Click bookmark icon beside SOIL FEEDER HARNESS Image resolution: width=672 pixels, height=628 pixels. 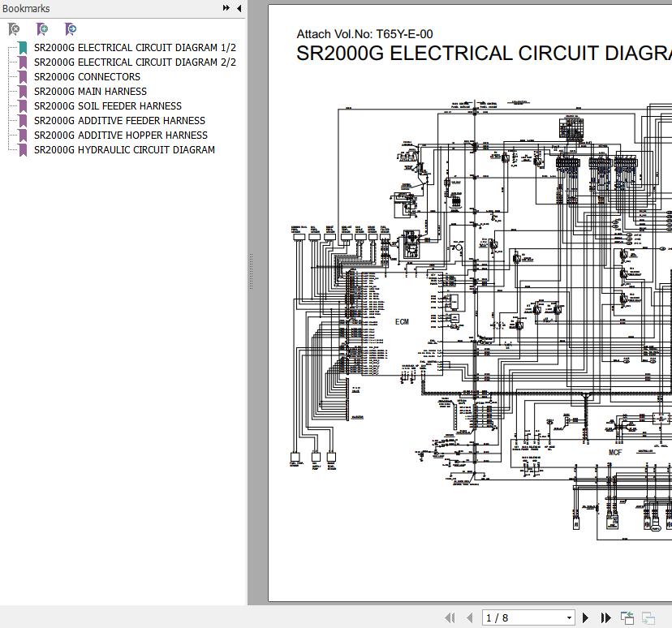(x=23, y=105)
